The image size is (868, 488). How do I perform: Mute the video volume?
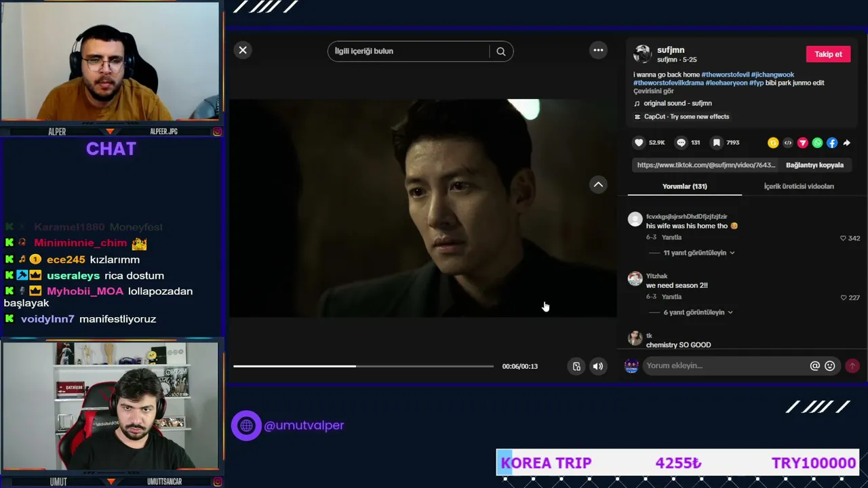598,367
